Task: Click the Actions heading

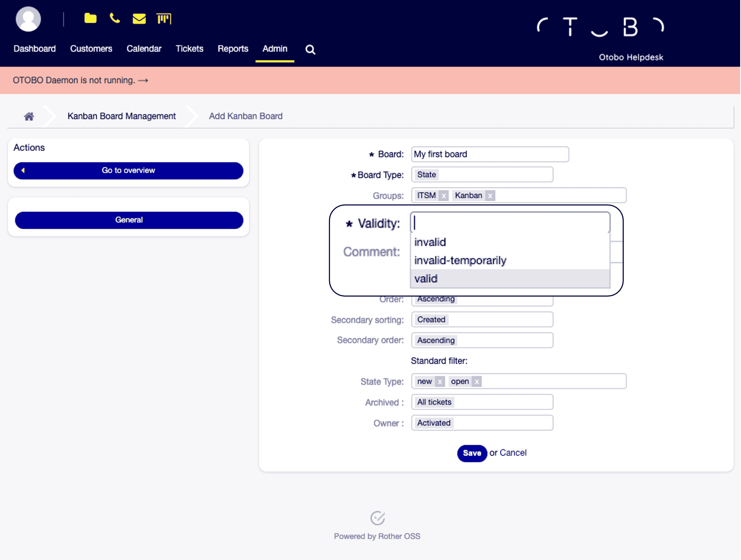Action: point(29,148)
